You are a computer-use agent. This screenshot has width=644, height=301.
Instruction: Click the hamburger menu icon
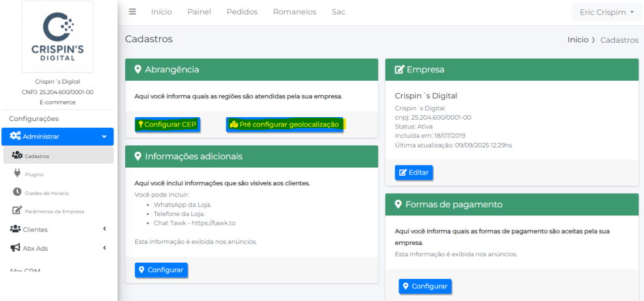(x=132, y=12)
